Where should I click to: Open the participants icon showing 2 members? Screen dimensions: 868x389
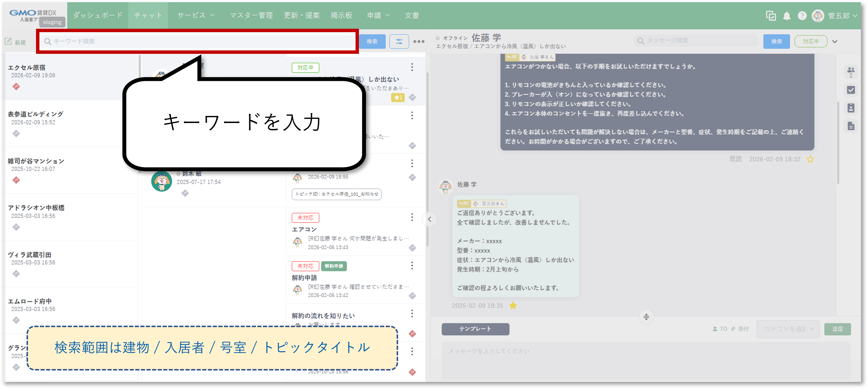[x=851, y=71]
